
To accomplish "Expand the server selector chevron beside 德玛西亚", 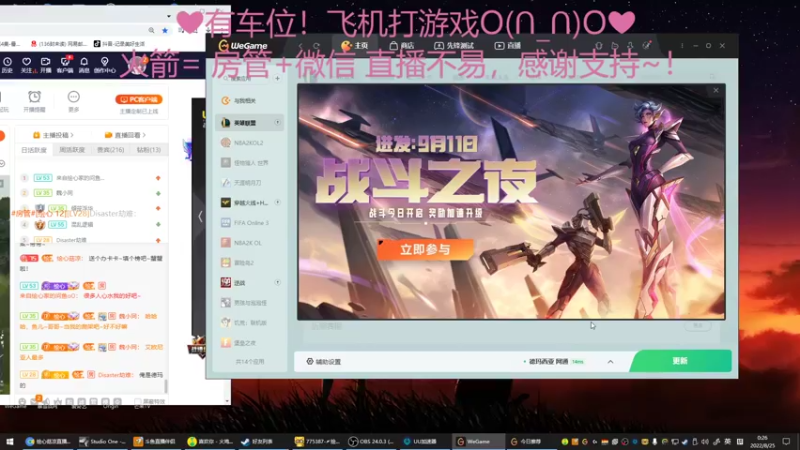I will coord(610,361).
